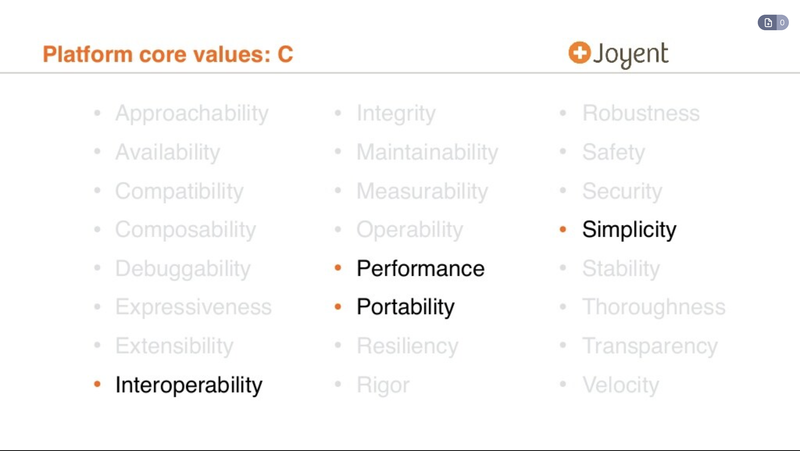Click the Joyent wordmark text
The image size is (800, 451).
tap(631, 55)
